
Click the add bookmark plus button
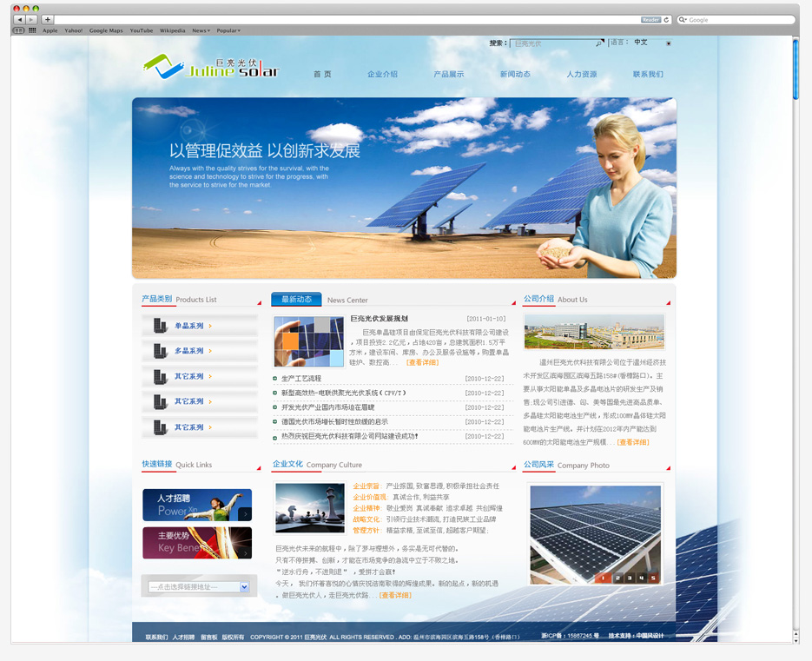click(x=47, y=19)
